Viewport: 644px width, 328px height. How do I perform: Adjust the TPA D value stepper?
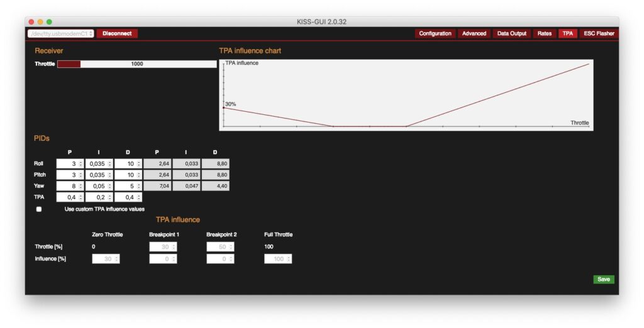coord(138,197)
